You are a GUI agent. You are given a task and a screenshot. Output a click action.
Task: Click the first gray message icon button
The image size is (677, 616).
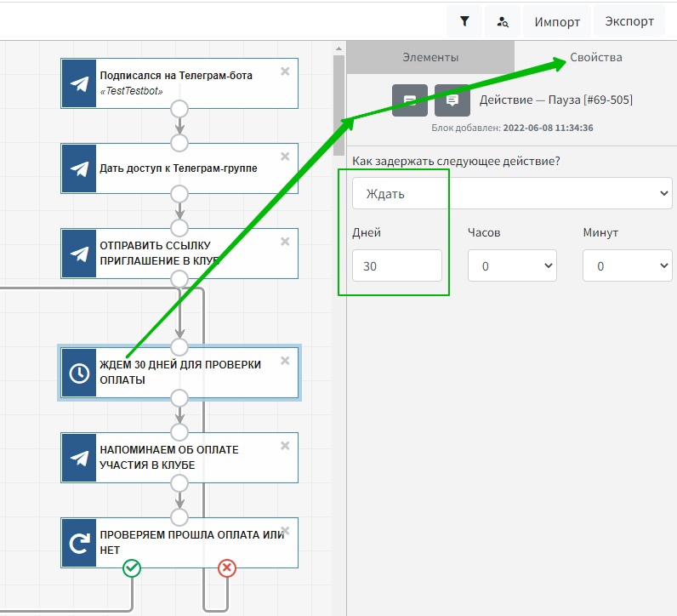click(x=410, y=100)
